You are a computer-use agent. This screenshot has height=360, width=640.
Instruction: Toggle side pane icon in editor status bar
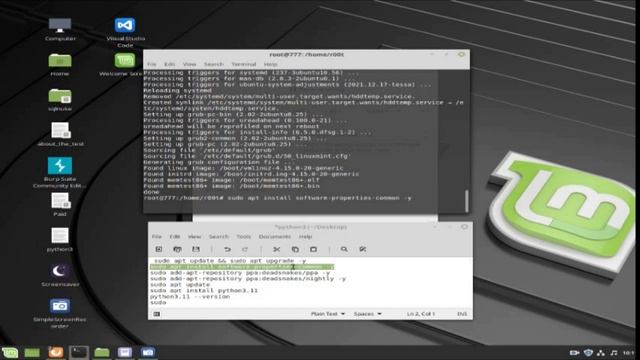(156, 314)
